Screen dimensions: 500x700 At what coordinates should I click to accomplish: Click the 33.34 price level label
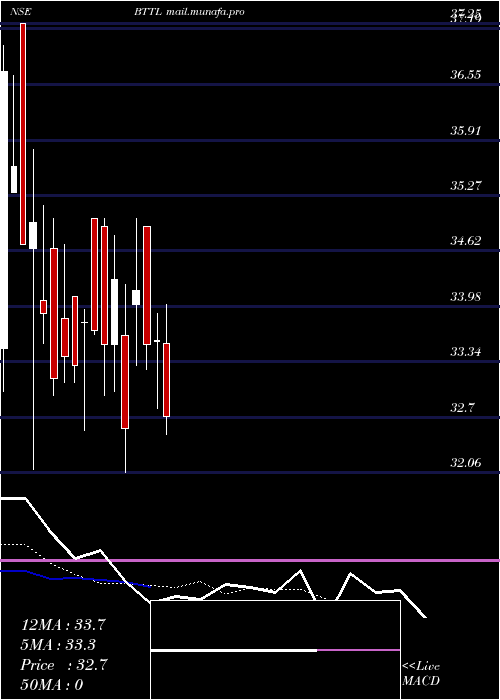[x=465, y=352]
